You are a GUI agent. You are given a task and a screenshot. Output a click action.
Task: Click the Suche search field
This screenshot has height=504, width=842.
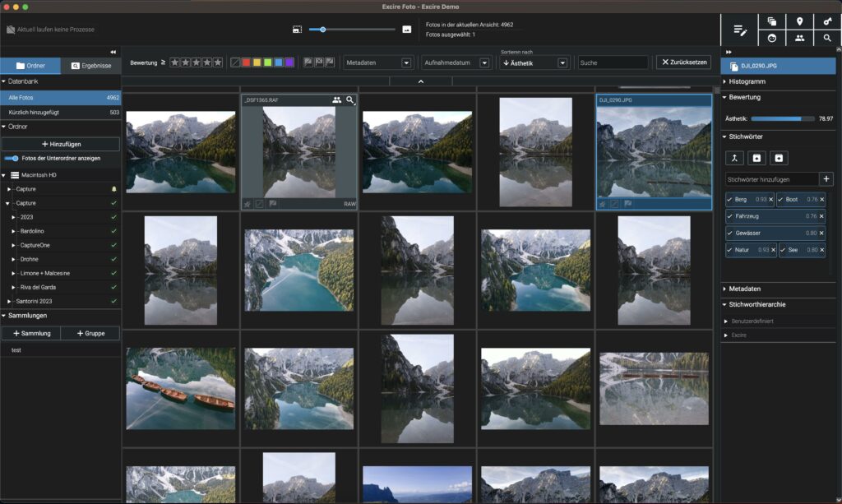point(613,62)
